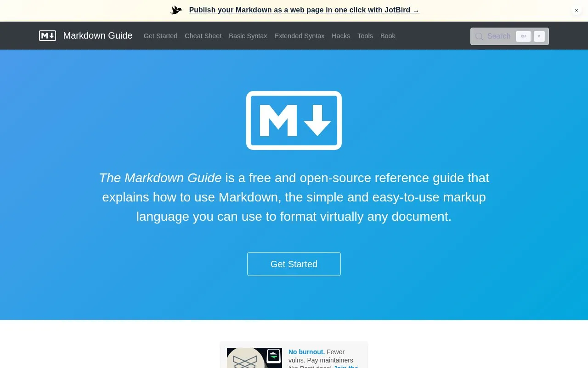The width and height of the screenshot is (588, 368).
Task: Click the magnifying glass search icon
Action: coord(479,36)
